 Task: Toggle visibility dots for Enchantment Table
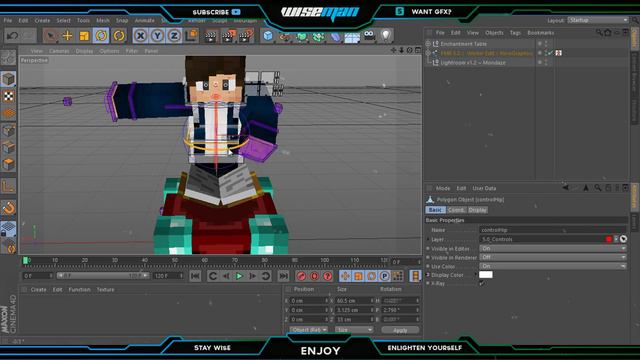click(546, 44)
